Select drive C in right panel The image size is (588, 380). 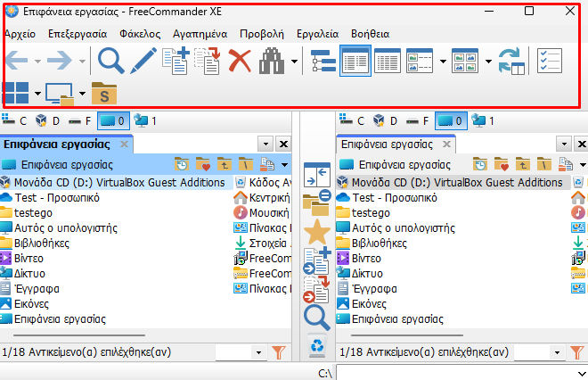[352, 120]
